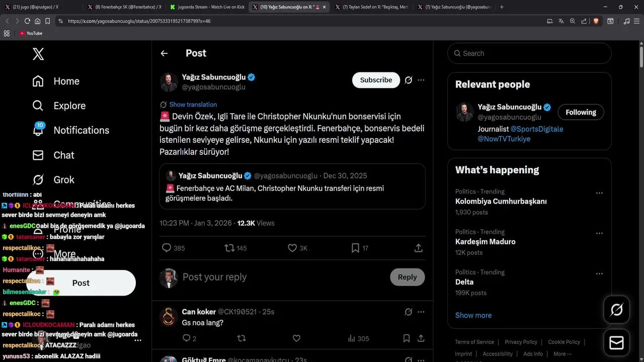Open Cookie Policy link
The width and height of the screenshot is (644, 362).
[564, 342]
